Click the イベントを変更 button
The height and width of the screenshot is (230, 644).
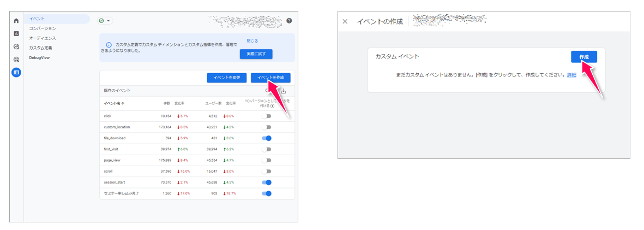[x=226, y=78]
